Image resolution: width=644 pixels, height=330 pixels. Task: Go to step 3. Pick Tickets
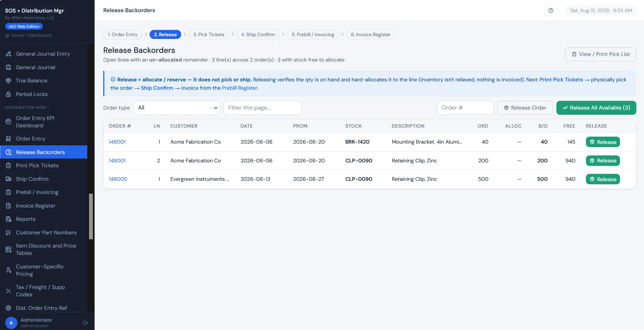pyautogui.click(x=209, y=34)
